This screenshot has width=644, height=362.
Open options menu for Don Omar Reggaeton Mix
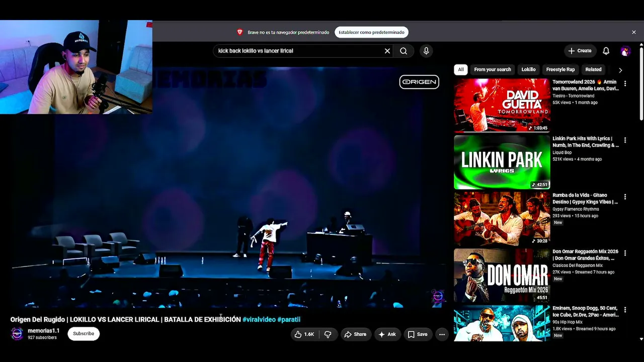625,253
